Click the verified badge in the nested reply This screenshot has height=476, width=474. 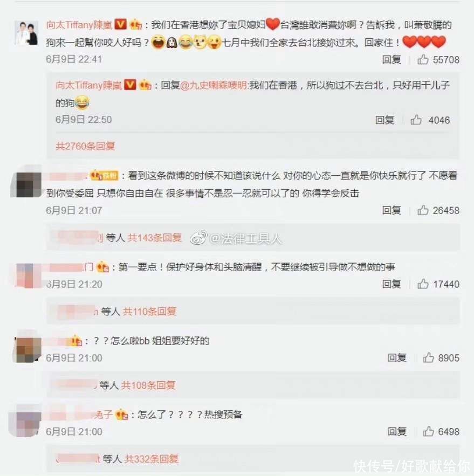point(130,85)
